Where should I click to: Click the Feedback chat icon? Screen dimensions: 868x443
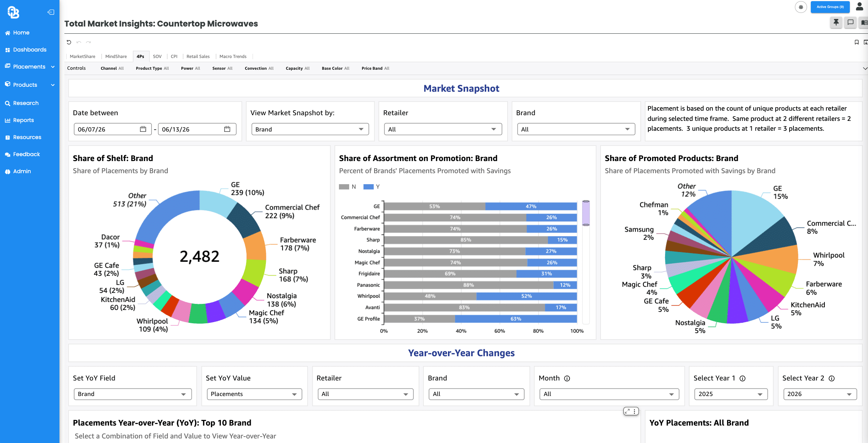pyautogui.click(x=8, y=155)
